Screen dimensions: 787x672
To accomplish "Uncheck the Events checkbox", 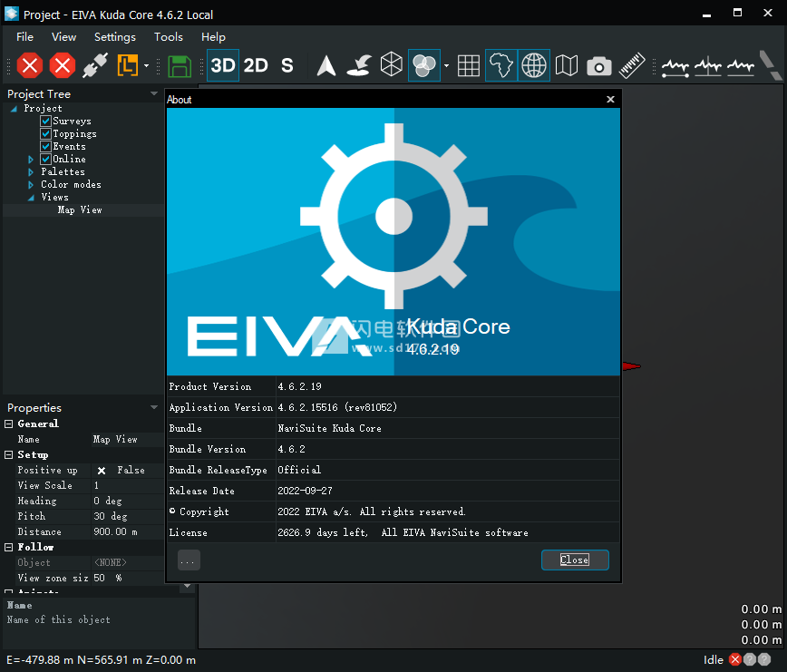I will pos(45,146).
